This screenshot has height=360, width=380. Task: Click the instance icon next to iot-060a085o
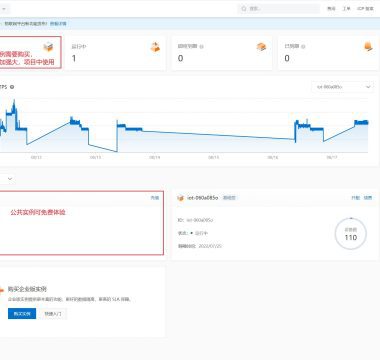point(181,198)
